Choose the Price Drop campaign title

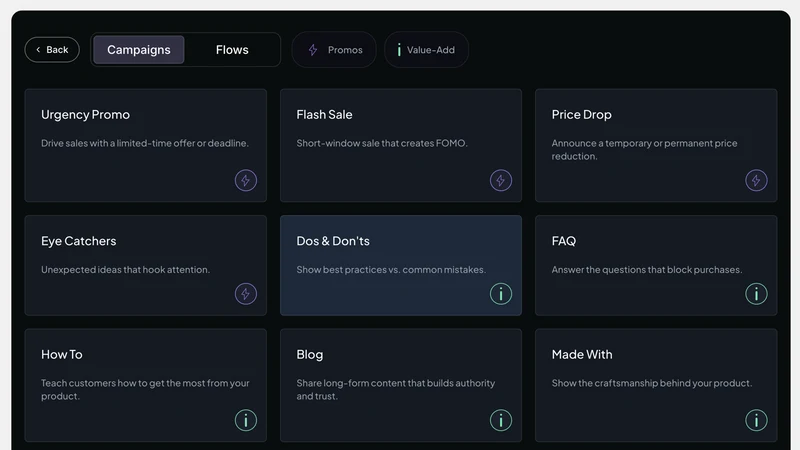(581, 115)
